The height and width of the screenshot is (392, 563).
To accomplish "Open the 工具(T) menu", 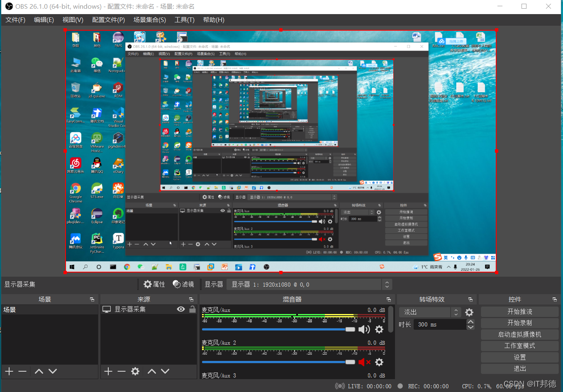I will [185, 20].
